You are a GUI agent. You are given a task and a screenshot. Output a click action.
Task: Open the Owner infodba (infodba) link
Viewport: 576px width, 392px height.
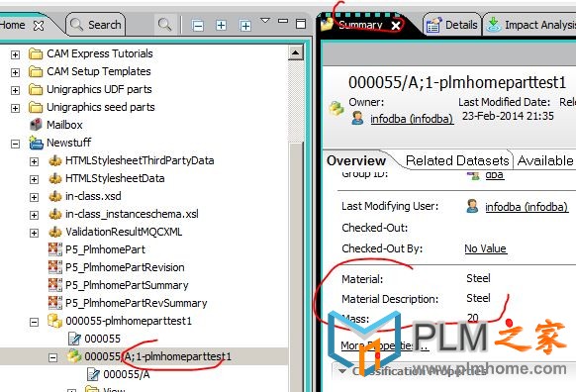[412, 119]
